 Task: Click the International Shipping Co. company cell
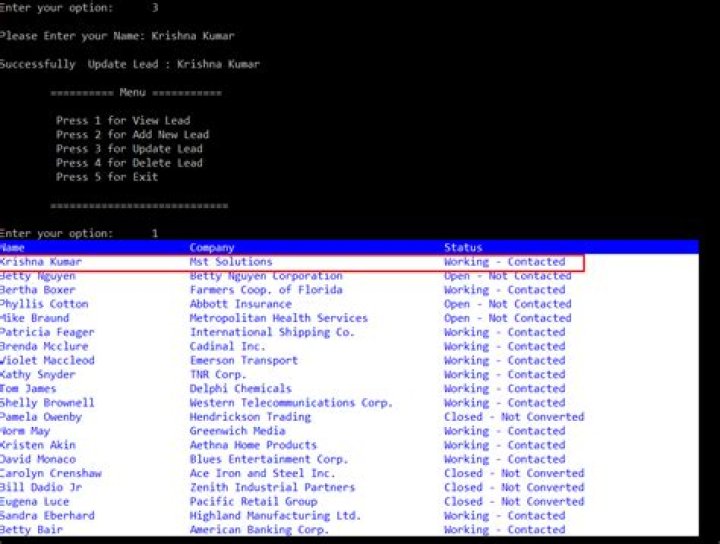[272, 332]
